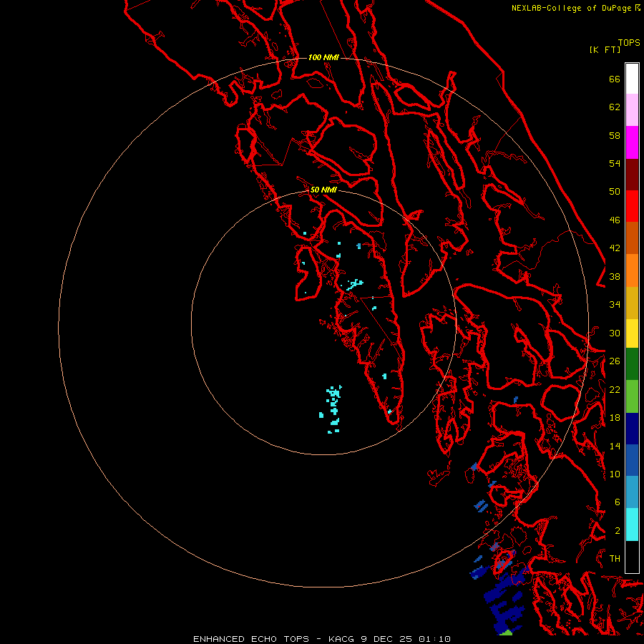Viewport: 644px width, 644px height.
Task: Select the navy 22 kft legend swatch
Action: pyautogui.click(x=632, y=429)
